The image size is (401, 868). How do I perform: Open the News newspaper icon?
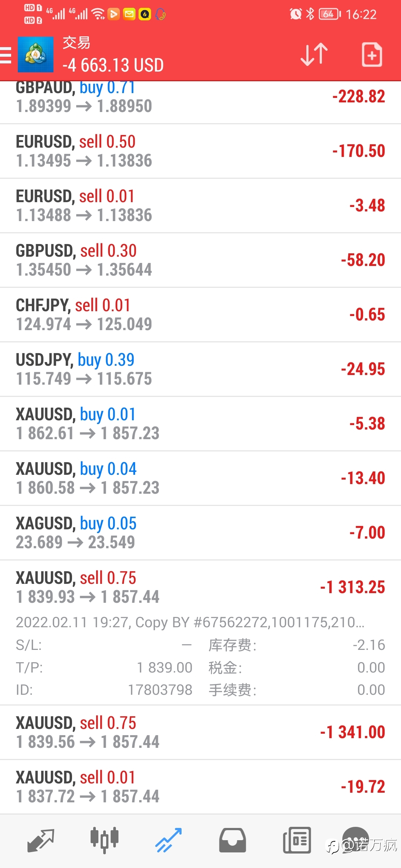pyautogui.click(x=297, y=840)
